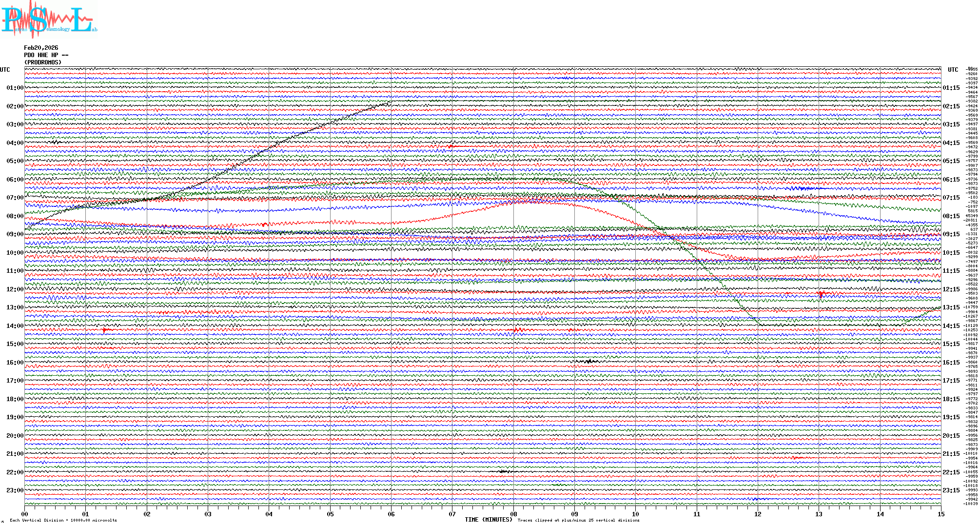Click the 22:15 time label on right
The width and height of the screenshot is (980, 527).
951,472
